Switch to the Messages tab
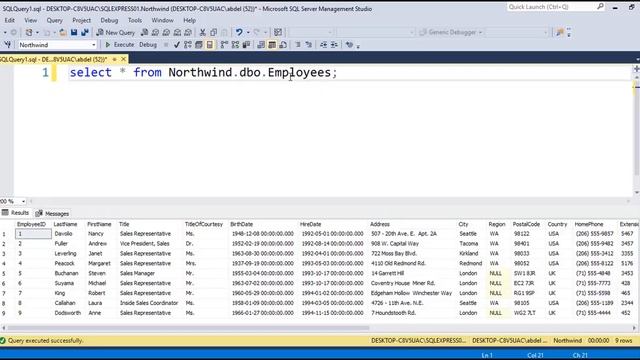 pos(53,213)
